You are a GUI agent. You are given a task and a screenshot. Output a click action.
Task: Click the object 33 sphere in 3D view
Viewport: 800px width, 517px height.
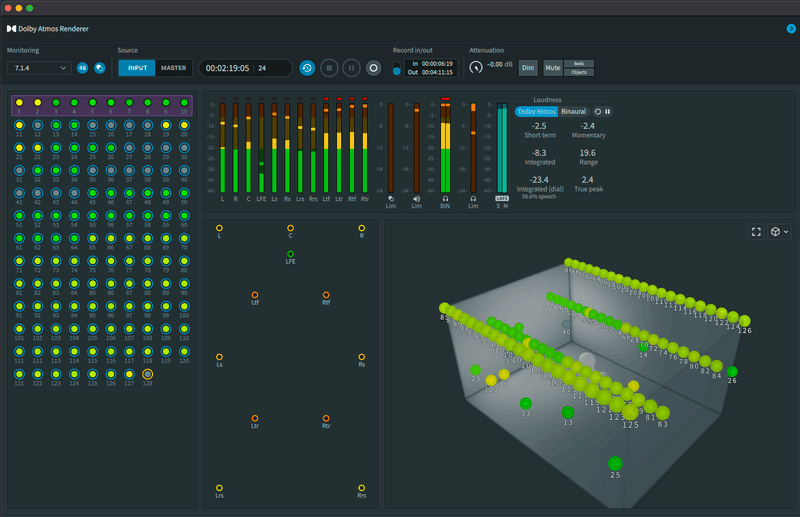pyautogui.click(x=526, y=403)
